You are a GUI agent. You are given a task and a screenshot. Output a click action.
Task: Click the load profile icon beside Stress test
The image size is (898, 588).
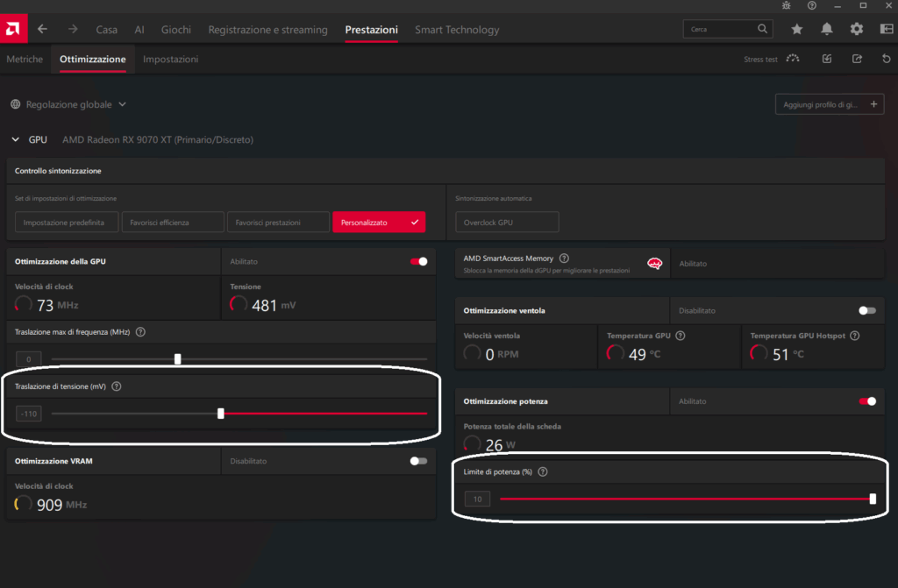click(x=826, y=59)
